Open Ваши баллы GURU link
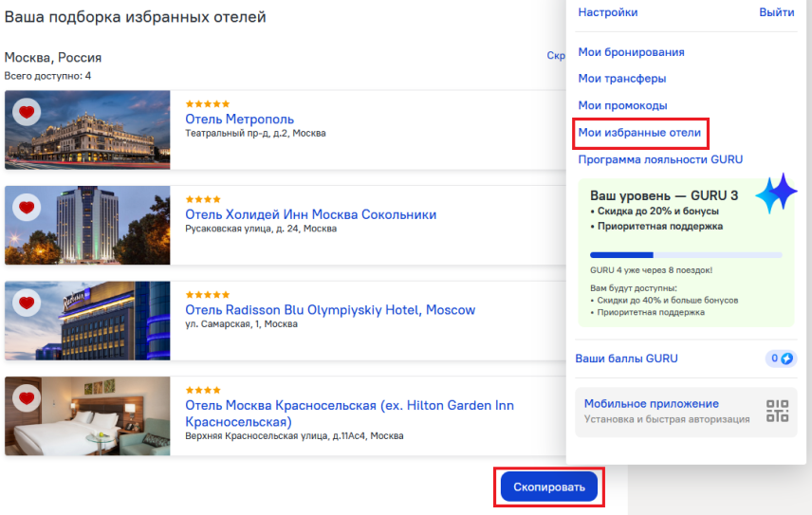 [x=626, y=359]
